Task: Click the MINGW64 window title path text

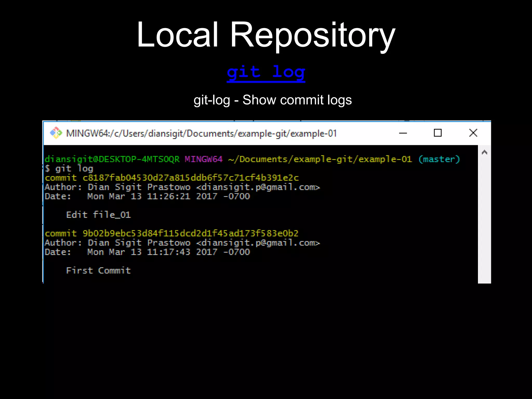Action: 201,134
